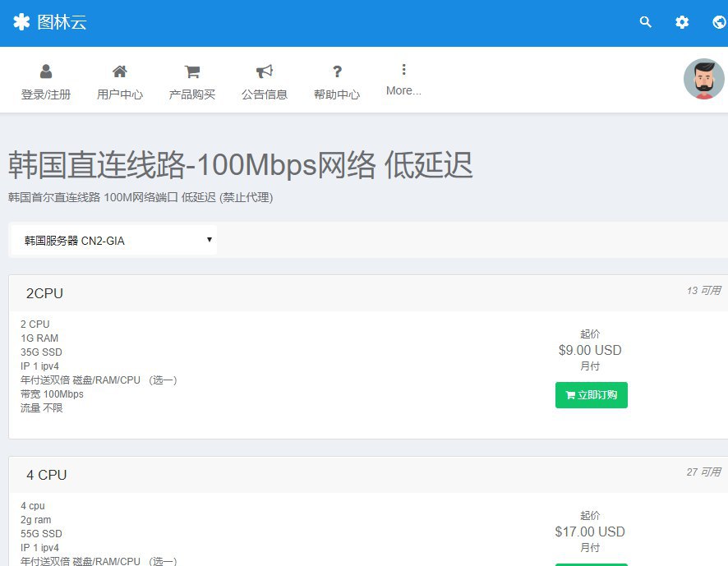Click the globe language icon
The width and height of the screenshot is (728, 566).
719,22
